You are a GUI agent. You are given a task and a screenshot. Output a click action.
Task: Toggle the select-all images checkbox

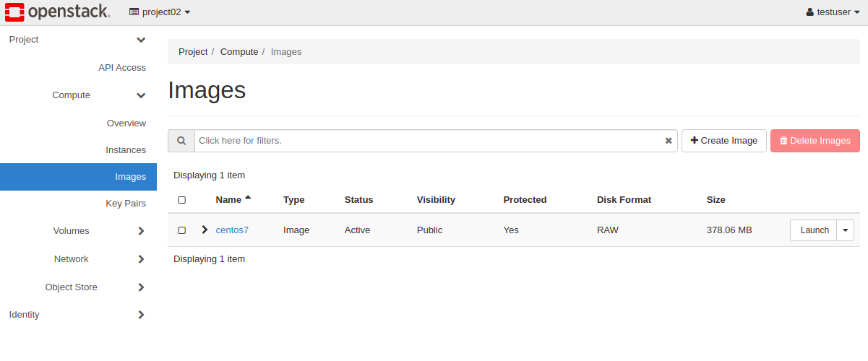182,200
